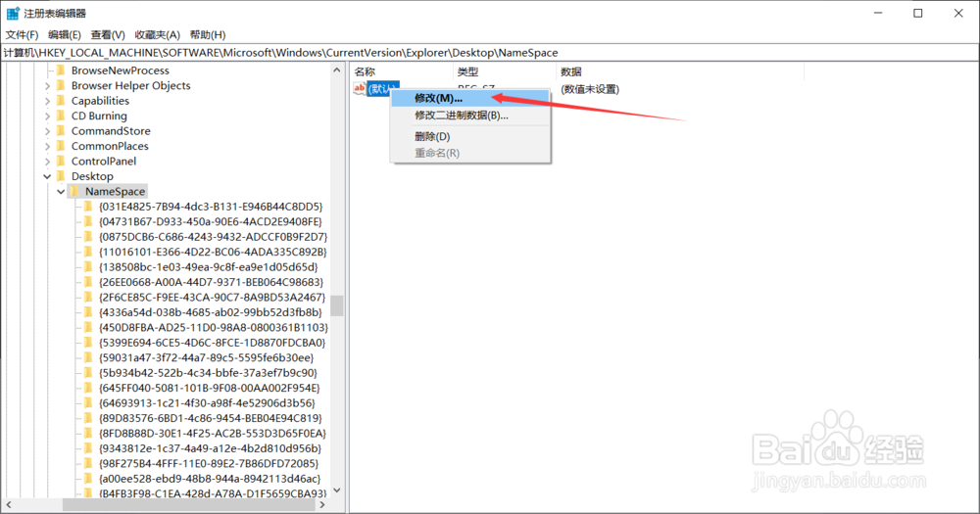Choose 修改(M)... from context menu
The height and width of the screenshot is (514, 980).
470,98
